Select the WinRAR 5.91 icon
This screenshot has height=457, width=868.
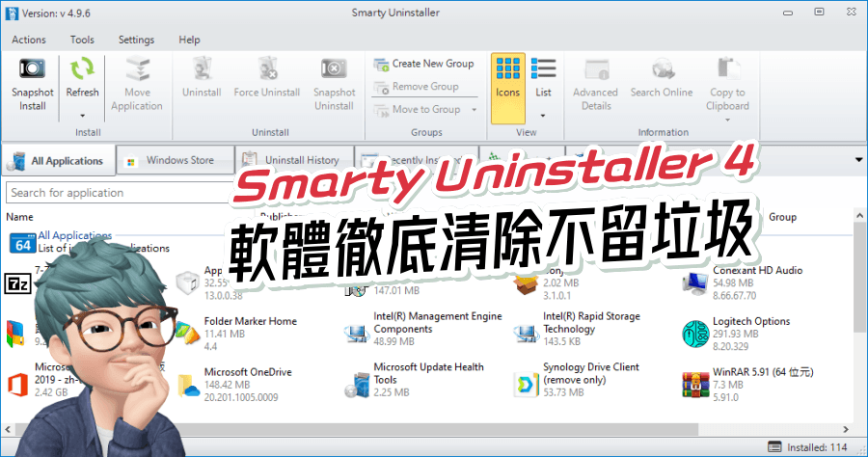click(695, 385)
